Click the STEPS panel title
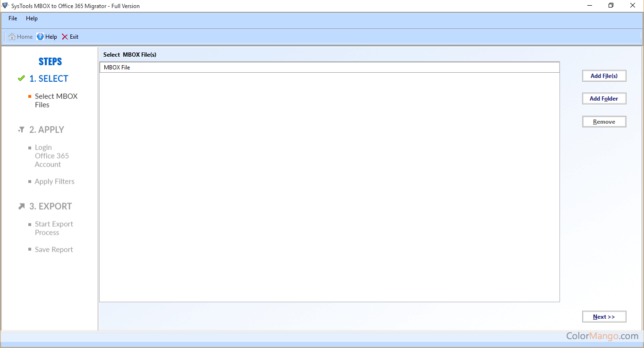The width and height of the screenshot is (644, 348). tap(50, 61)
